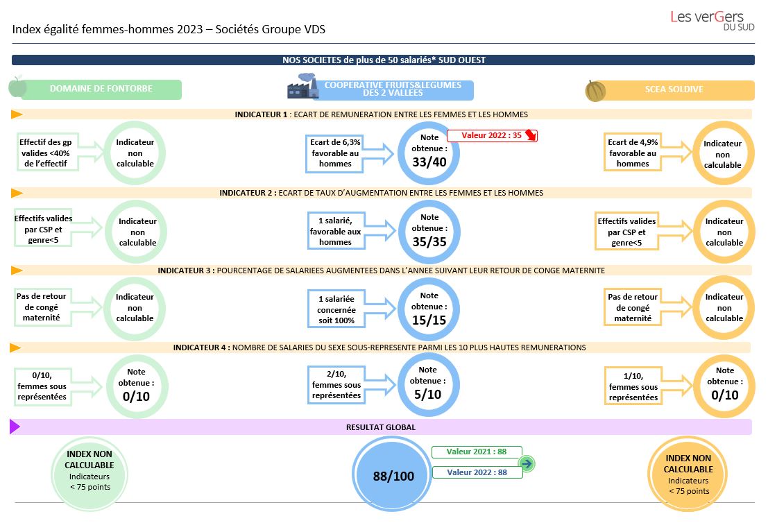
Task: Click the 'INDICATEUR 2' augmentation rate heading
Action: coord(382,193)
